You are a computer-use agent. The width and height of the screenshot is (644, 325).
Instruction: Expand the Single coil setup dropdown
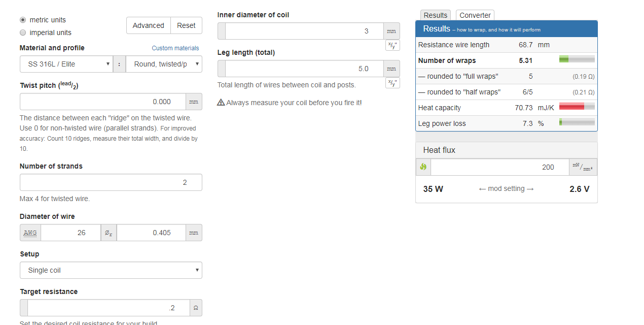tap(111, 270)
